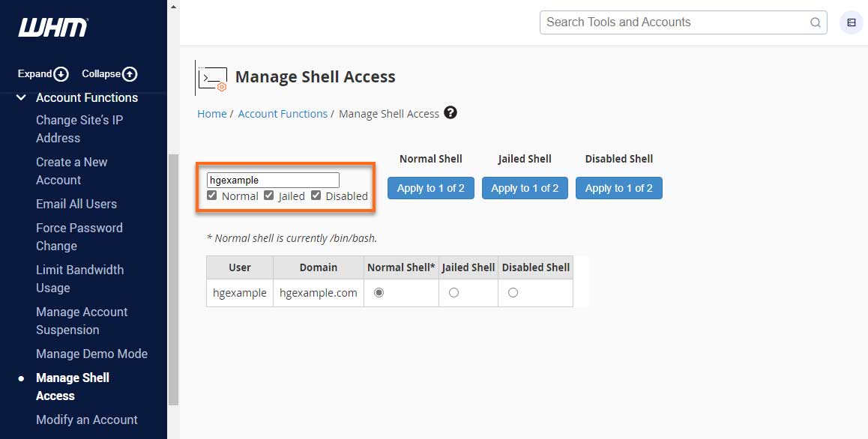Image resolution: width=868 pixels, height=439 pixels.
Task: Click the sidebar scroll up arrow
Action: (173, 7)
